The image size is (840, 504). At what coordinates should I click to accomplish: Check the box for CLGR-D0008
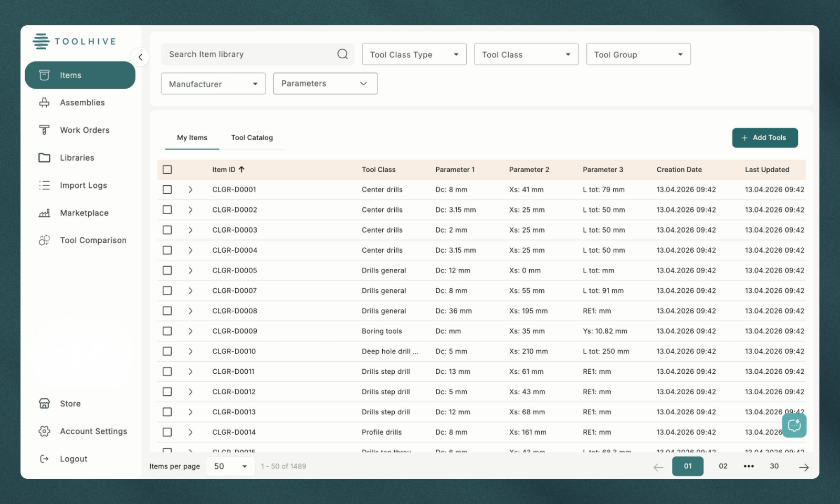point(167,311)
